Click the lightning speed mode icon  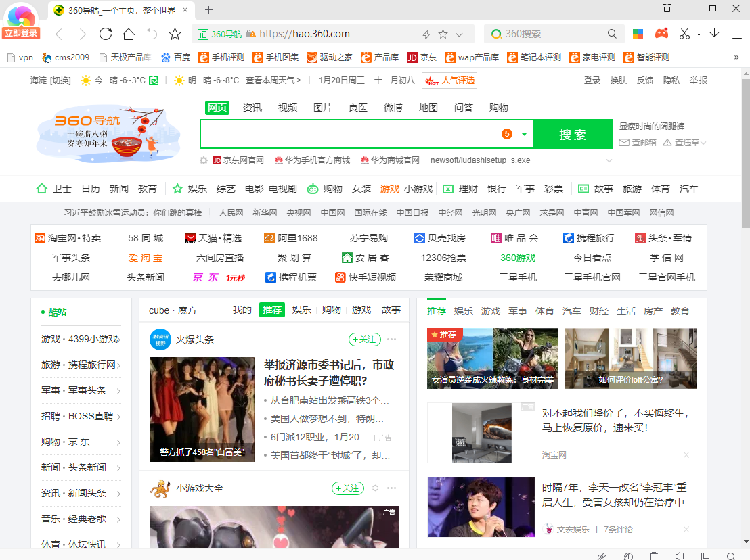426,34
